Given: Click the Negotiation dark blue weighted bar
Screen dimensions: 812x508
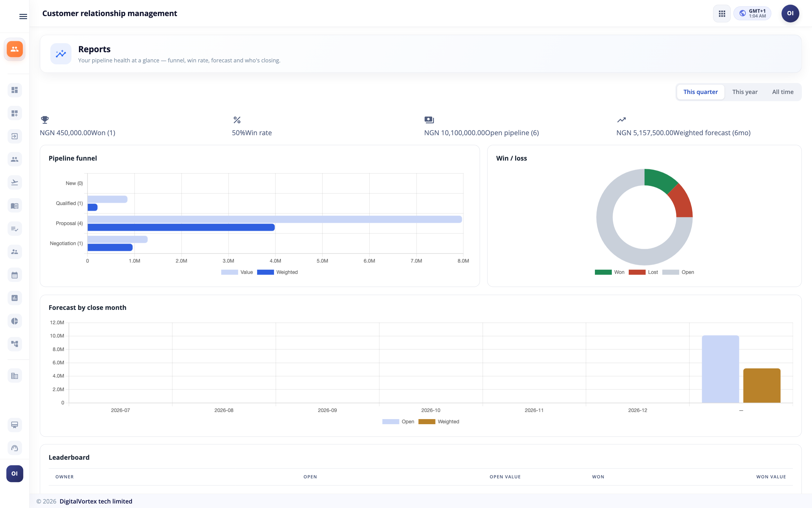Looking at the screenshot, I should click(x=110, y=248).
